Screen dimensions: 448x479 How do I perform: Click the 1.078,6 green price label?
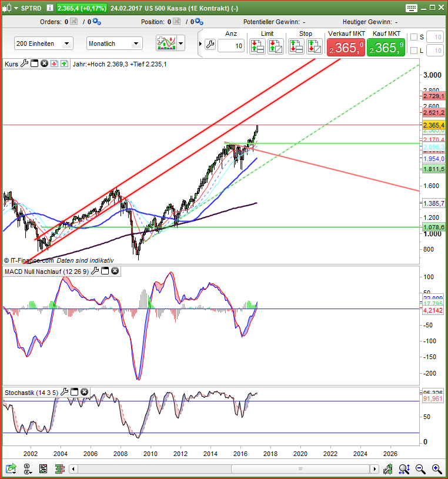(x=433, y=227)
